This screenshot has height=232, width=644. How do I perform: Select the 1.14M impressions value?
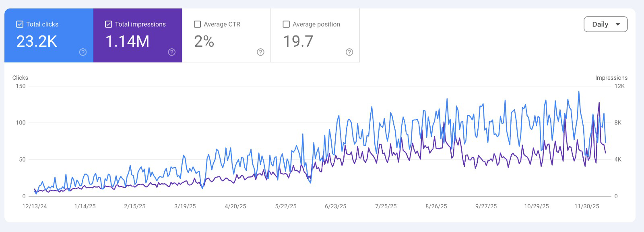pos(127,41)
